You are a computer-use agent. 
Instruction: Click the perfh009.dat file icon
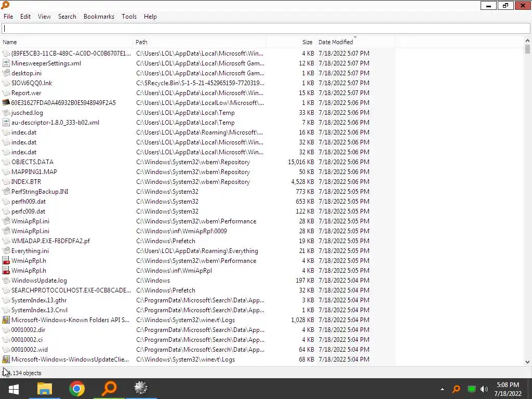click(6, 202)
